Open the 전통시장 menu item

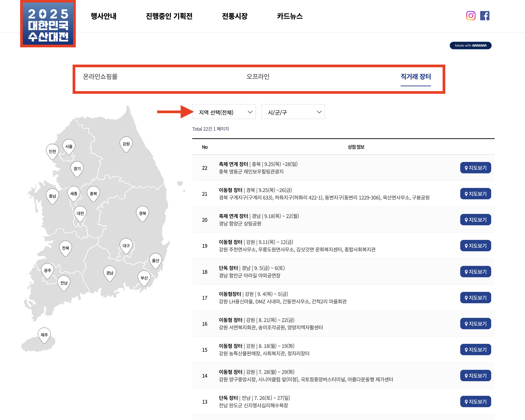point(235,16)
